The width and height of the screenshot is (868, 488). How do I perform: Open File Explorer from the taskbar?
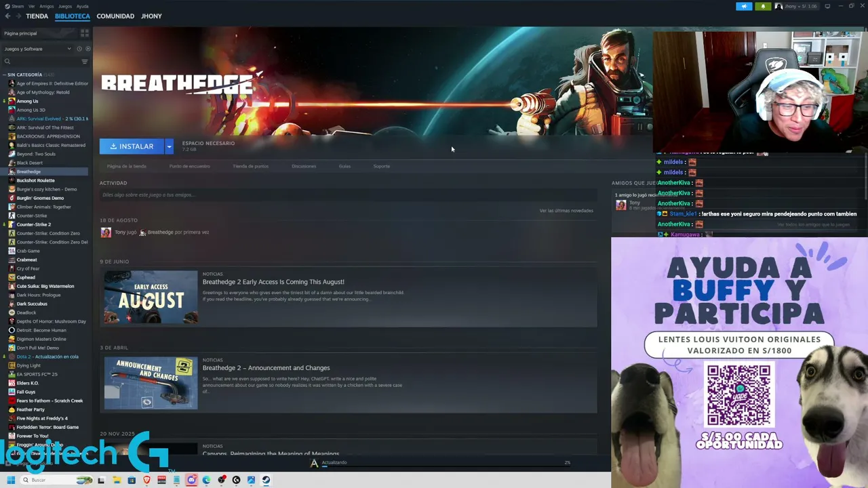coord(117,480)
